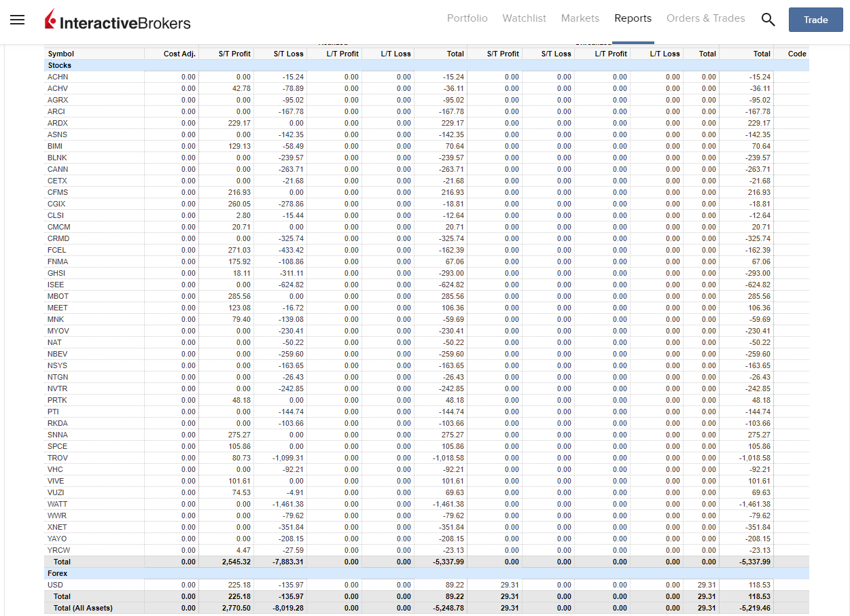Open the hamburger menu icon

click(x=18, y=20)
